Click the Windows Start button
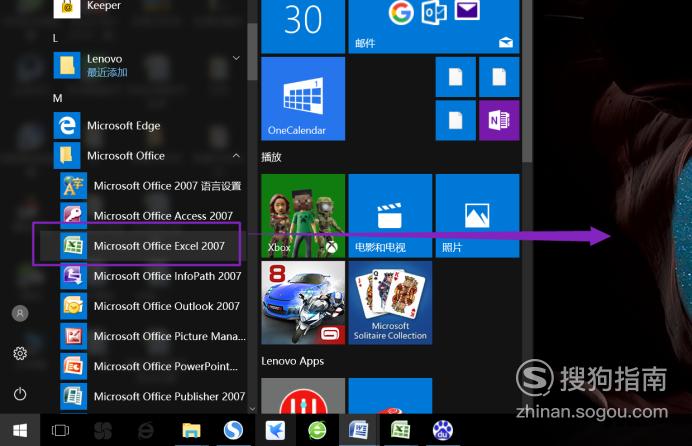The width and height of the screenshot is (692, 446). pos(20,430)
